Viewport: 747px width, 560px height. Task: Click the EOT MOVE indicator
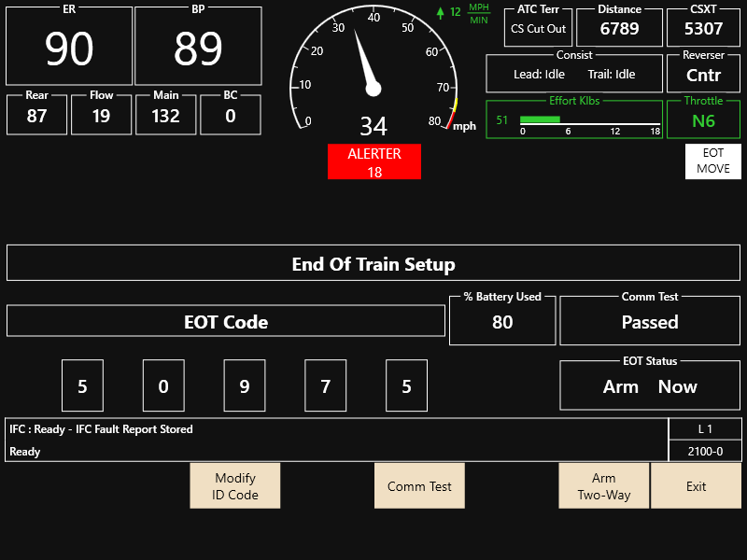712,161
